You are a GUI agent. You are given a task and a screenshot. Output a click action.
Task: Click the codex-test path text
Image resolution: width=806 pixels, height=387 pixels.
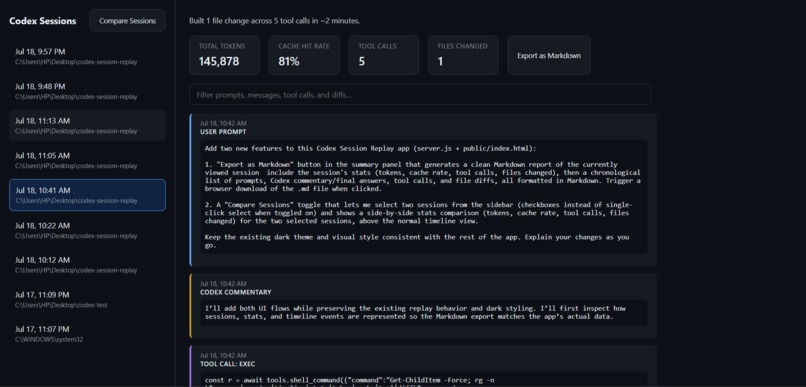pyautogui.click(x=61, y=305)
